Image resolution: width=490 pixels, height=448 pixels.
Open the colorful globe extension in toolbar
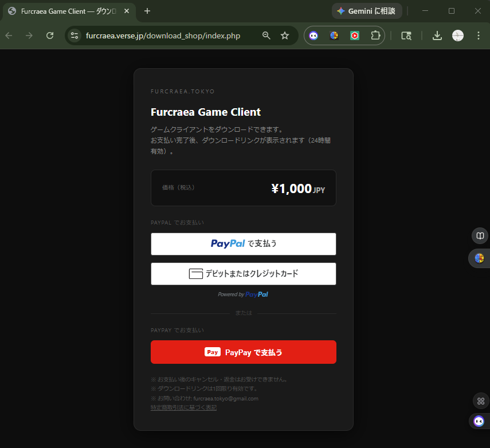(x=334, y=36)
